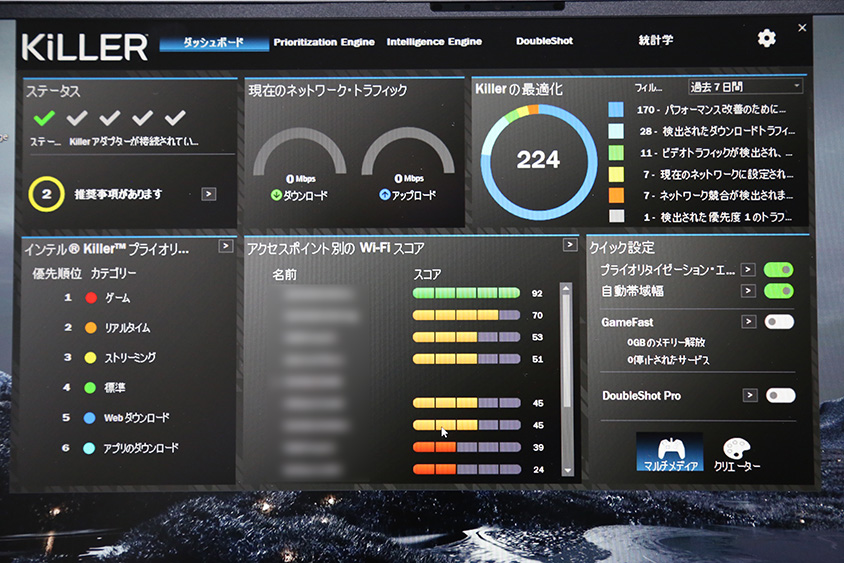Open the past 7 days filter dropdown

click(745, 86)
